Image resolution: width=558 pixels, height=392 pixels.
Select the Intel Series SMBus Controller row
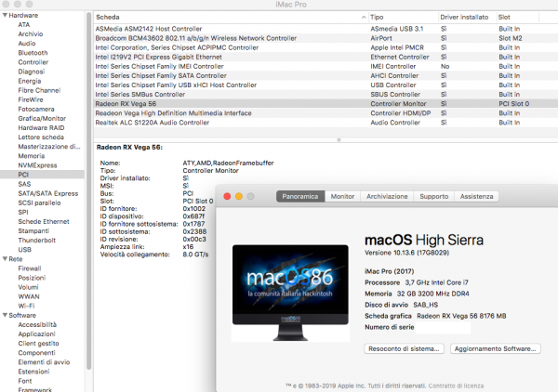tap(325, 94)
